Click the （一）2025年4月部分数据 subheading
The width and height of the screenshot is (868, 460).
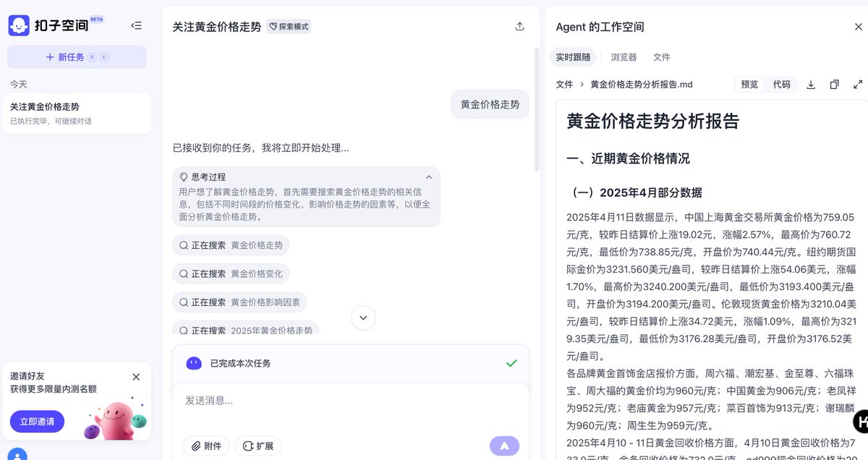637,193
